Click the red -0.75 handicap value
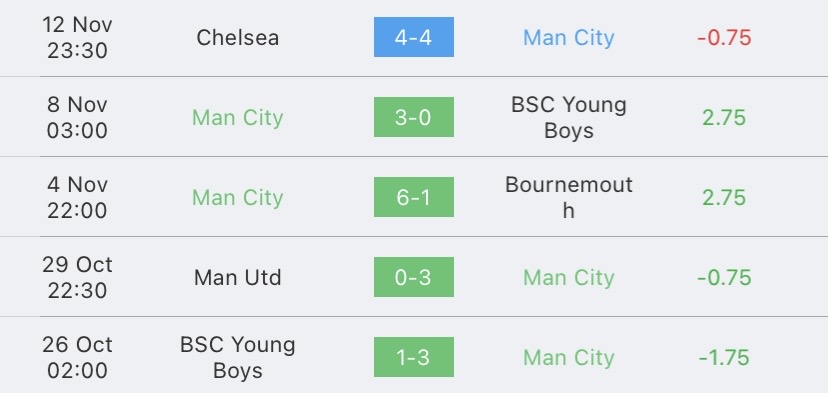 click(x=724, y=38)
